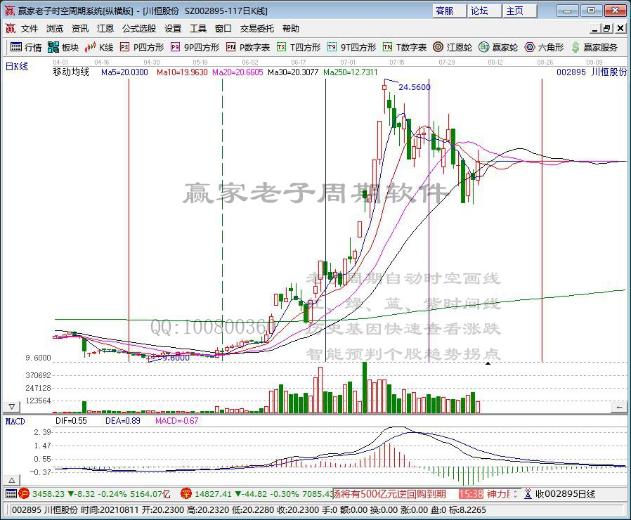
Task: Click the 14827.41 index value in status bar
Action: tap(213, 494)
